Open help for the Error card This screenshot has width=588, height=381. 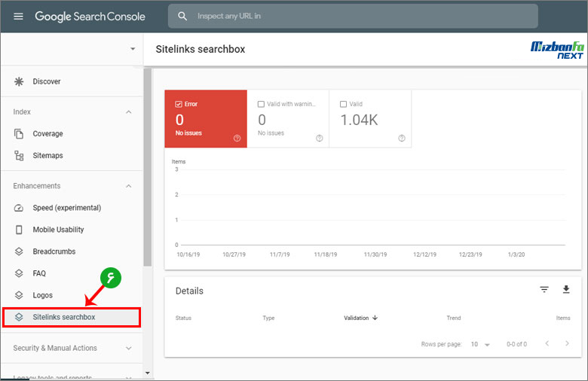pos(237,139)
